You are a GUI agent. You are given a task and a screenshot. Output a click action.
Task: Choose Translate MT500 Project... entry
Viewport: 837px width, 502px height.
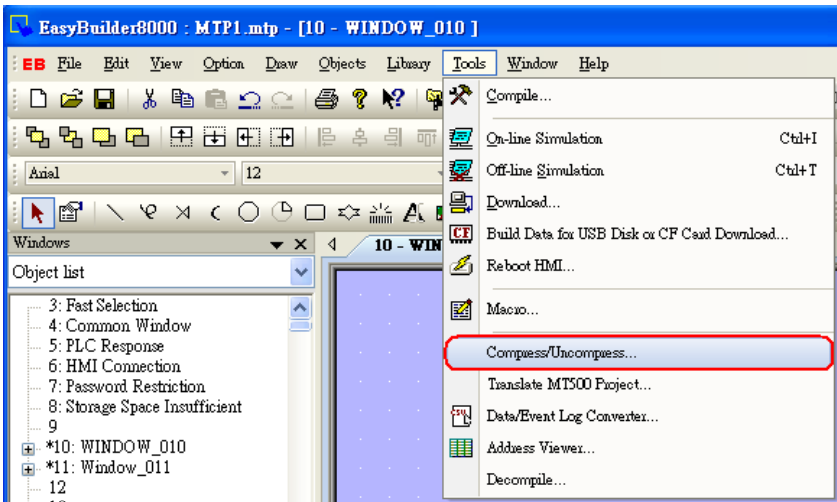pyautogui.click(x=638, y=384)
